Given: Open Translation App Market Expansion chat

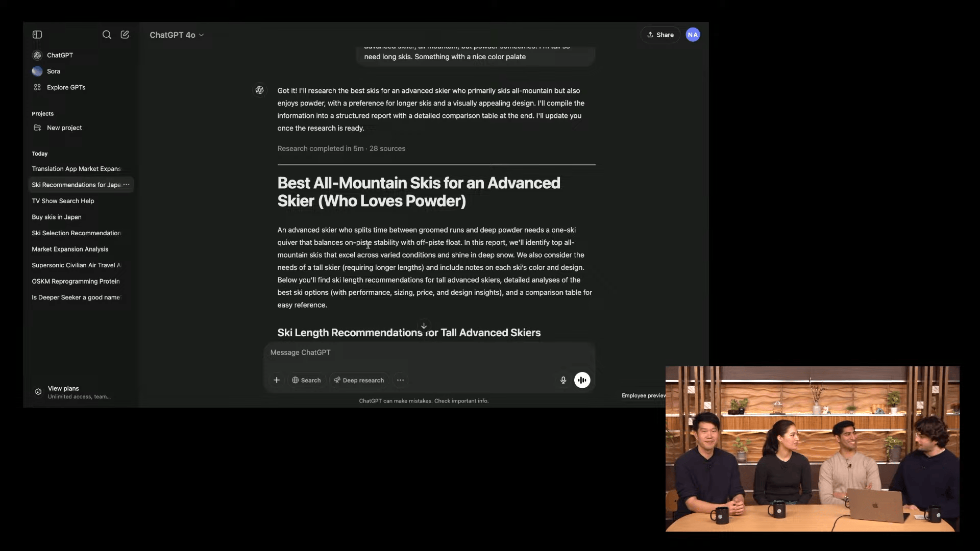Looking at the screenshot, I should coord(76,169).
